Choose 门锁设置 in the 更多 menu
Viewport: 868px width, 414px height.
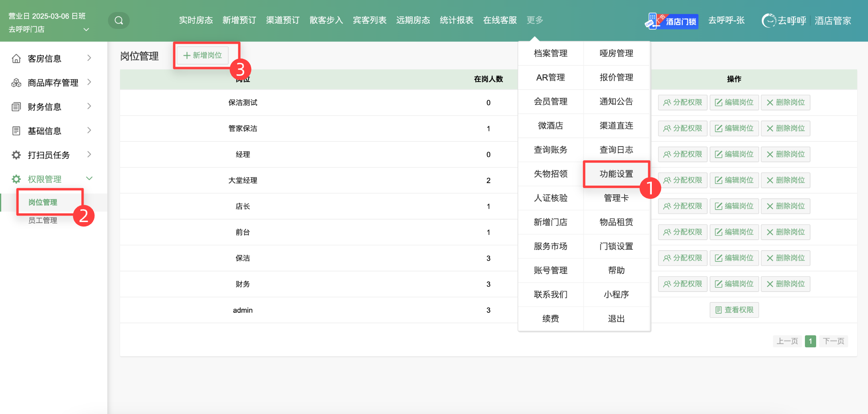616,246
